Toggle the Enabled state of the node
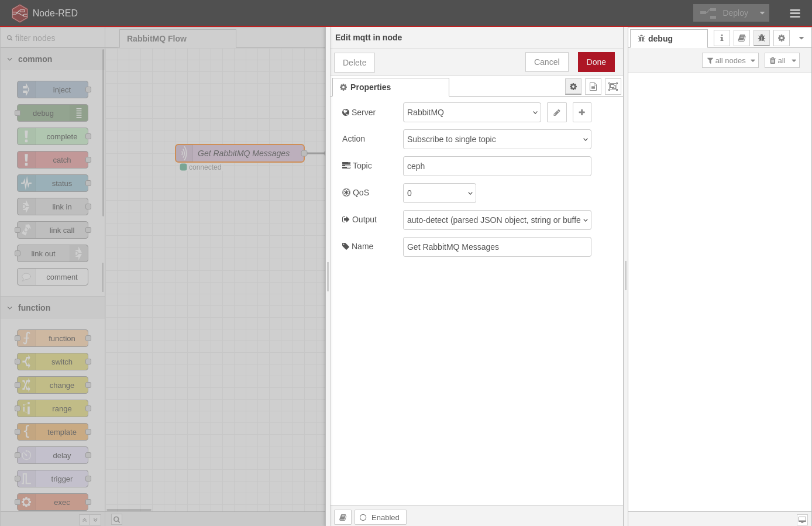 tap(380, 517)
